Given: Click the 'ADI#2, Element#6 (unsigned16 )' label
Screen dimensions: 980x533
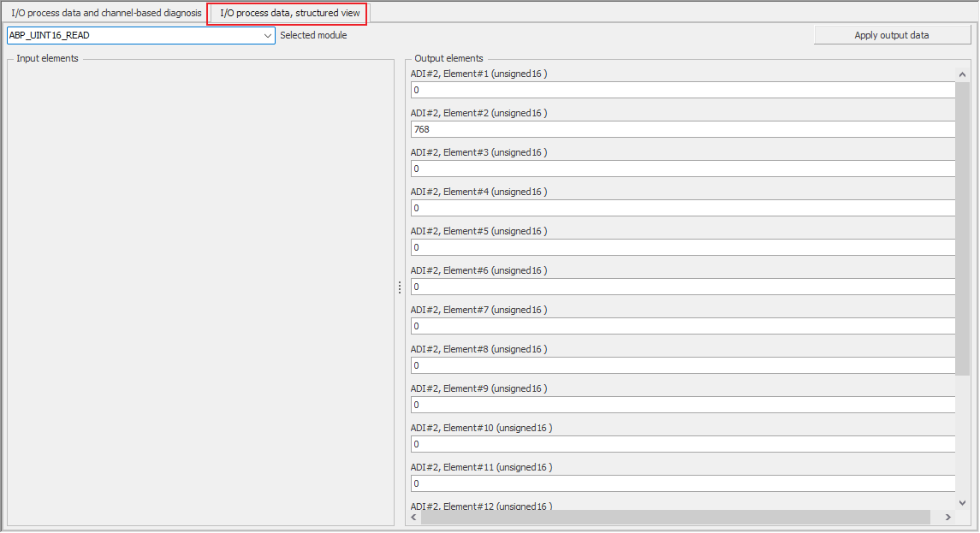Looking at the screenshot, I should (478, 270).
